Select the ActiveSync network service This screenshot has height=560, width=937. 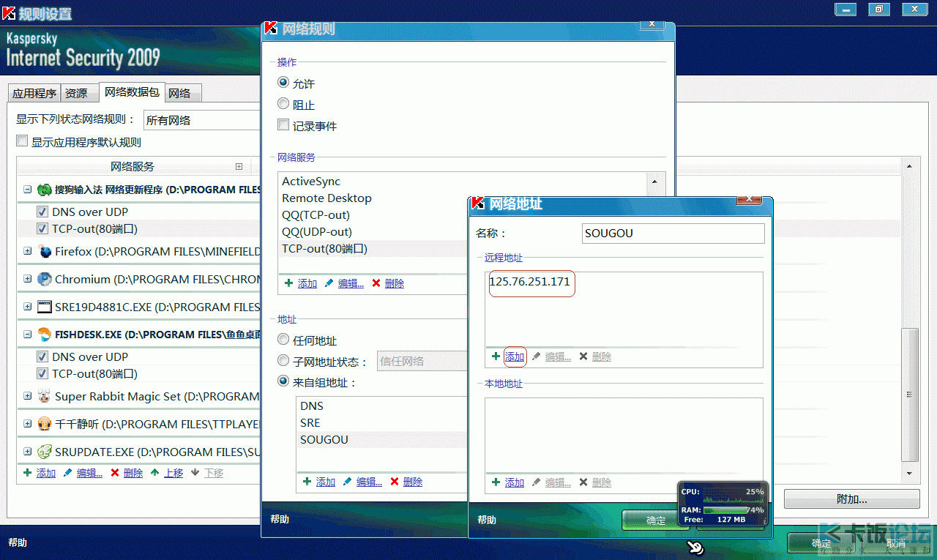click(311, 181)
